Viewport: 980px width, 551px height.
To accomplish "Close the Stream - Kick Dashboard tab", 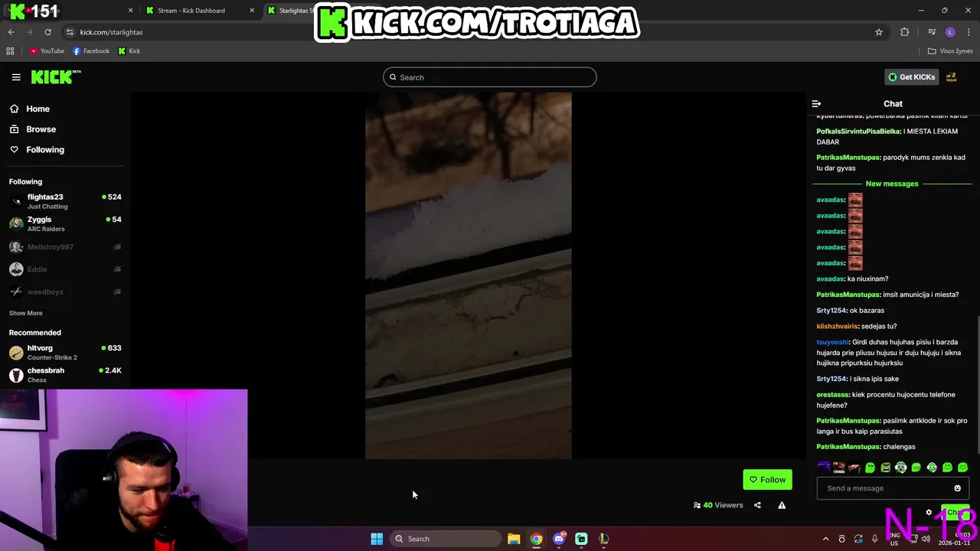I will pos(253,11).
